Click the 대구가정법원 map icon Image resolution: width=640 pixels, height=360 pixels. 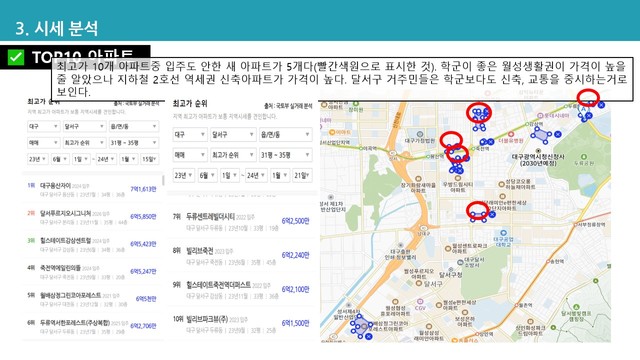point(420,134)
